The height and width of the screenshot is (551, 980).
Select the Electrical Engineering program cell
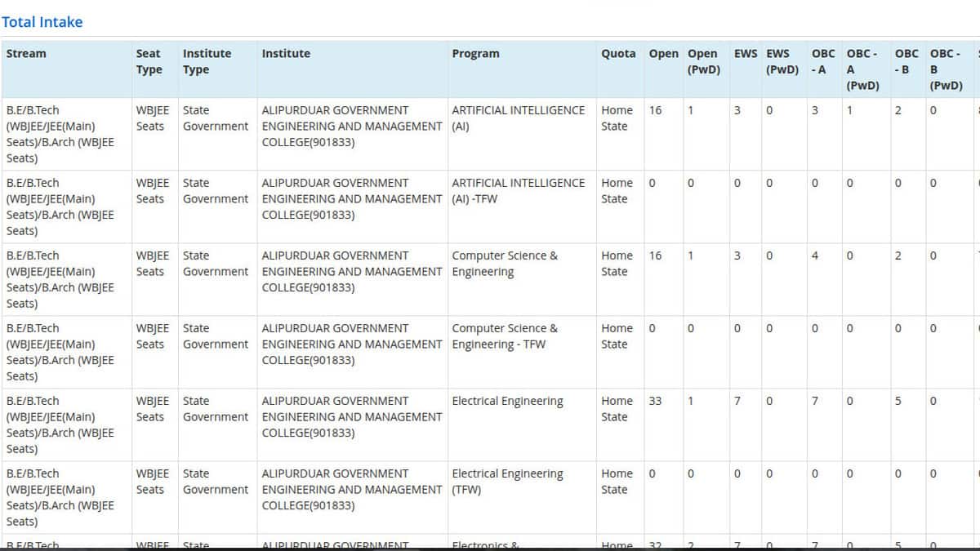click(x=507, y=402)
